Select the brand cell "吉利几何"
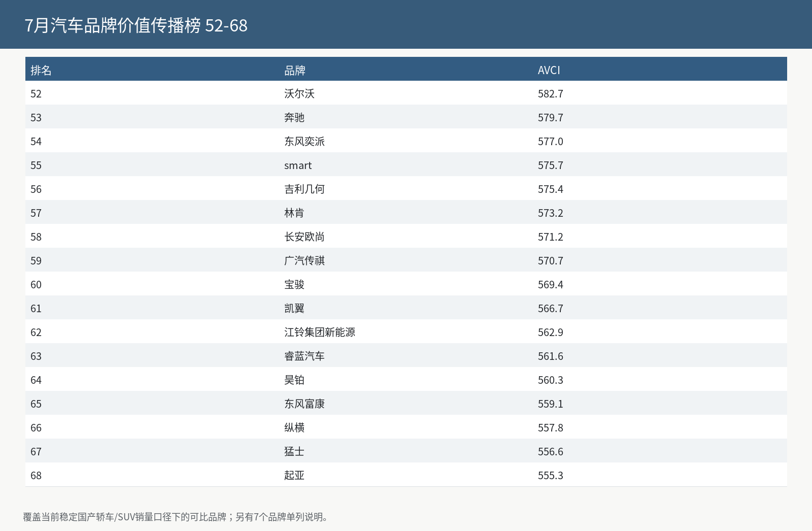Viewport: 812px width, 531px height. pyautogui.click(x=304, y=189)
